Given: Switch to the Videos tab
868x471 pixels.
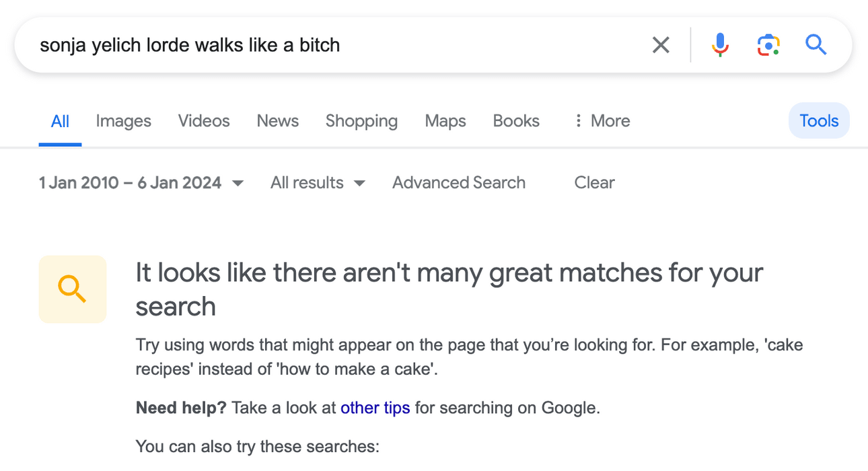Looking at the screenshot, I should coord(204,121).
